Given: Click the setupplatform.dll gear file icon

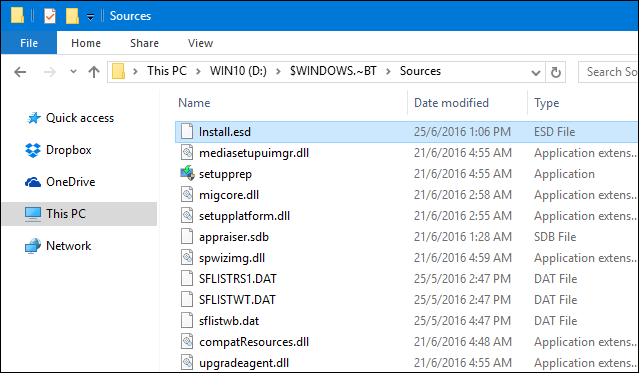Looking at the screenshot, I should 187,216.
